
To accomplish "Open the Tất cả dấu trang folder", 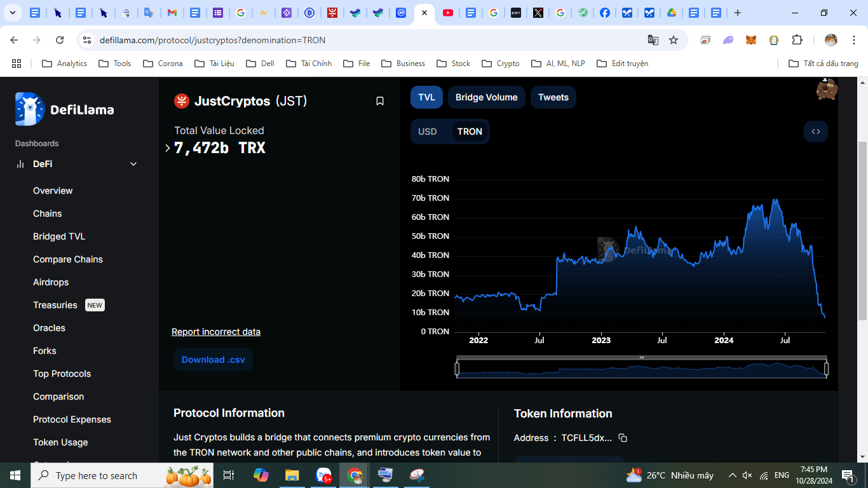I will pos(824,64).
